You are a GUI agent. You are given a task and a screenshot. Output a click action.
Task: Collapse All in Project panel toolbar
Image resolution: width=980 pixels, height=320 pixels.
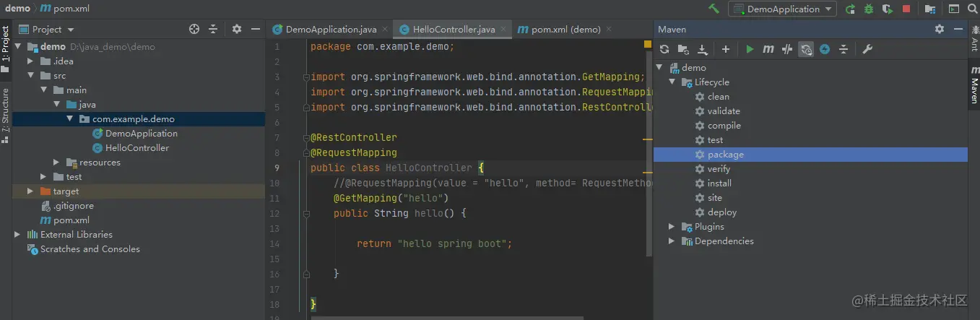click(x=213, y=29)
